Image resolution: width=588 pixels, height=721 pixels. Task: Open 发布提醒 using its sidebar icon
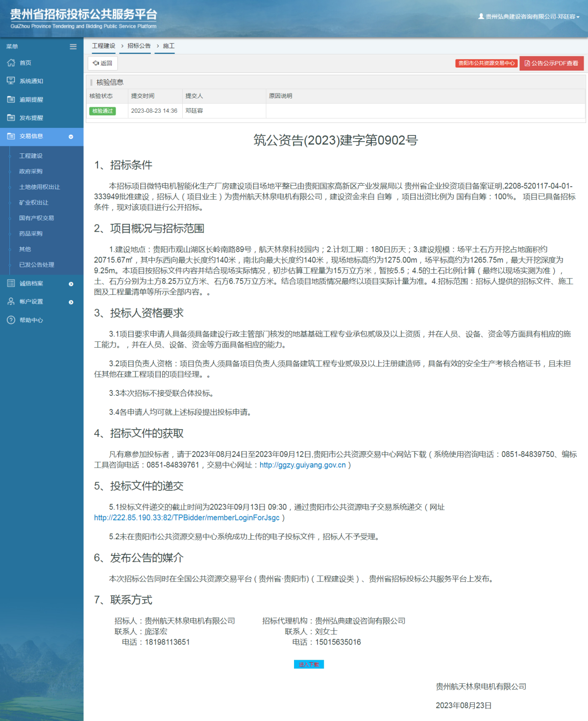pyautogui.click(x=11, y=118)
